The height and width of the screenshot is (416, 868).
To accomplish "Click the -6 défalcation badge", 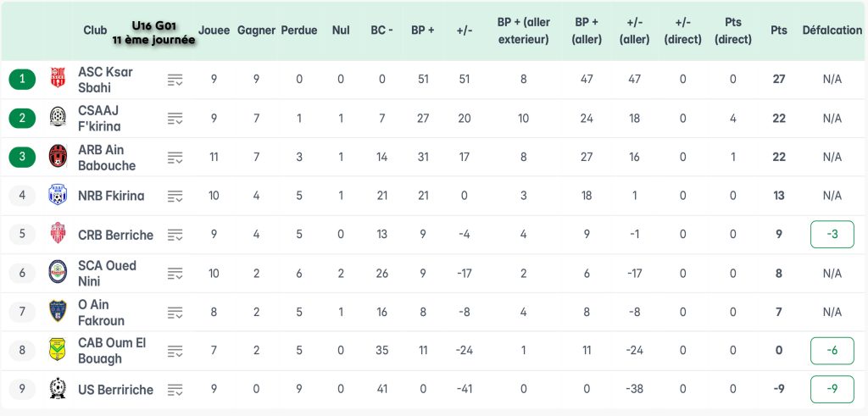I will 832,351.
